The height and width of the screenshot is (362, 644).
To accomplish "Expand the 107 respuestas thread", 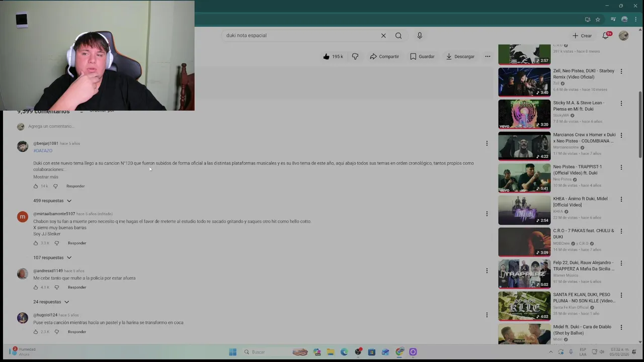I will 52,257.
